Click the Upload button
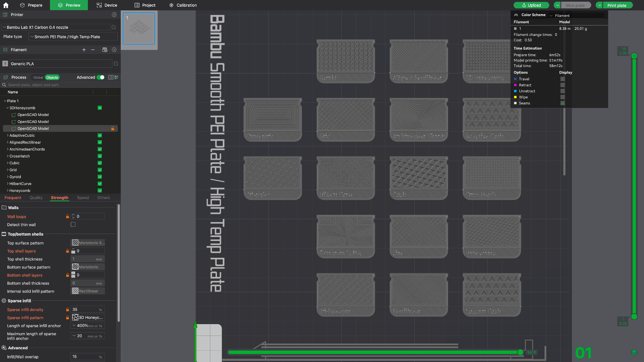644x362 pixels. [x=531, y=5]
